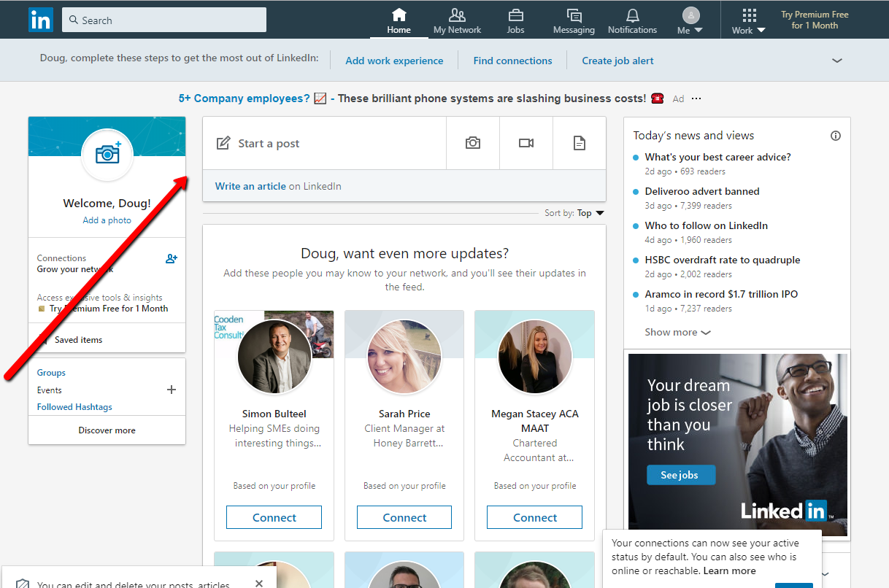Click the camera photo upload icon

click(473, 143)
